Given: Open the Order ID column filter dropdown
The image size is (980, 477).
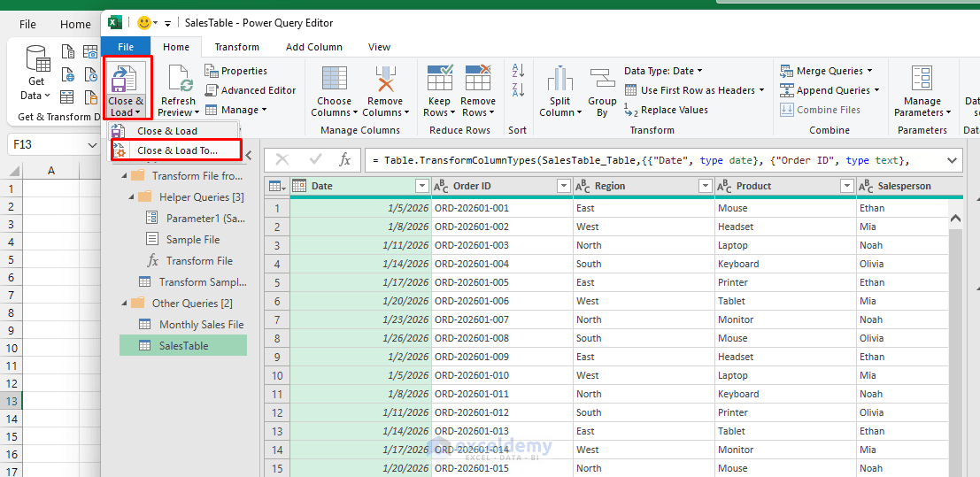Looking at the screenshot, I should coord(564,186).
